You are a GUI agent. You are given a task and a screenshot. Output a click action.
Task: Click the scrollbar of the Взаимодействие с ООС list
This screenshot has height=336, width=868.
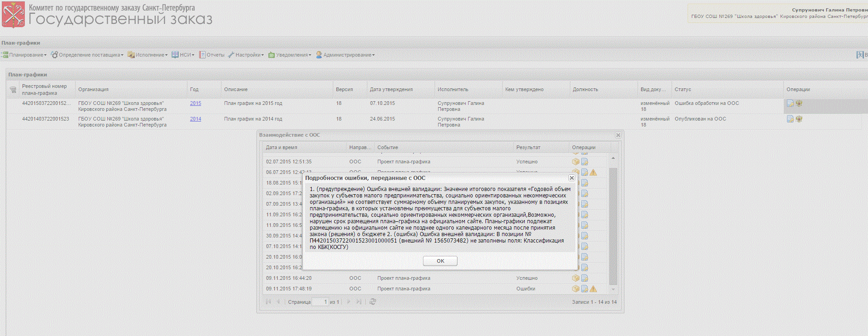613,226
